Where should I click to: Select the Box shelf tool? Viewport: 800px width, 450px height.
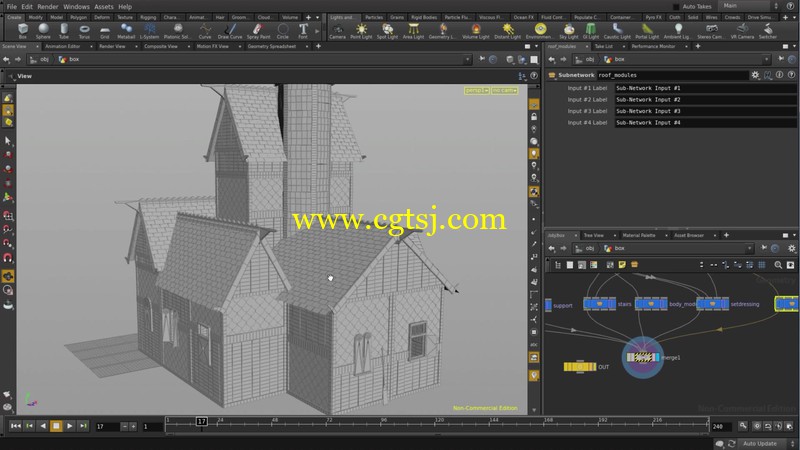pos(22,31)
